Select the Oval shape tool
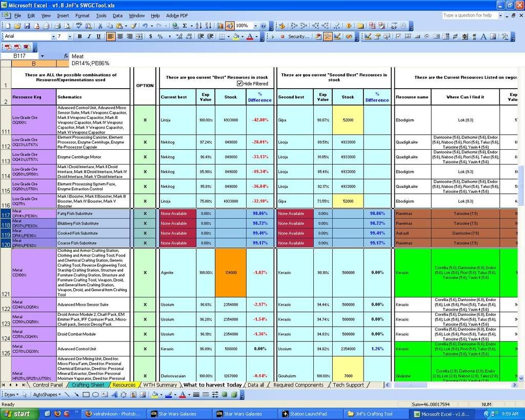The width and height of the screenshot is (525, 420). (x=95, y=395)
